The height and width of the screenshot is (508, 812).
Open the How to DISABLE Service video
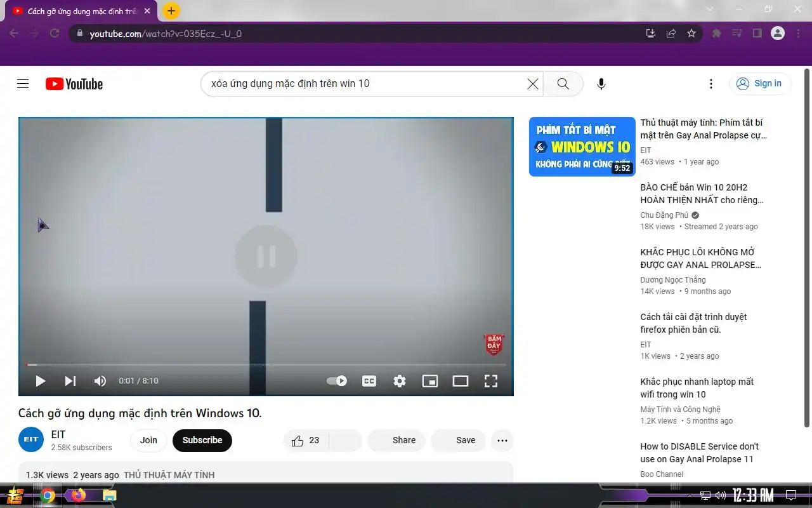(x=699, y=453)
